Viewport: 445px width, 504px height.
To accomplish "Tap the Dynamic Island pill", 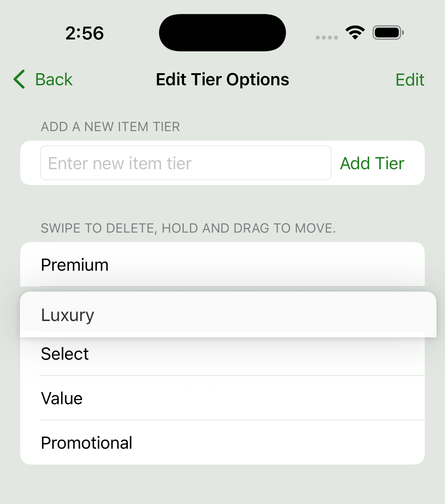I will point(222,33).
